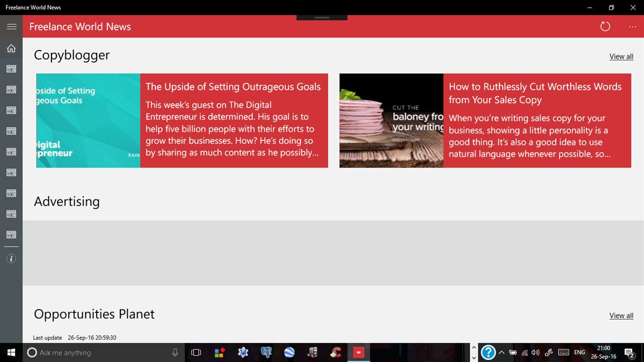Open the touch keyboard tray icon

point(563,353)
